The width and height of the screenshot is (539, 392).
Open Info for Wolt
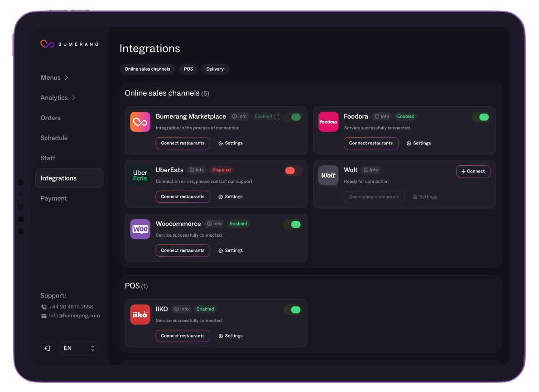(x=371, y=170)
